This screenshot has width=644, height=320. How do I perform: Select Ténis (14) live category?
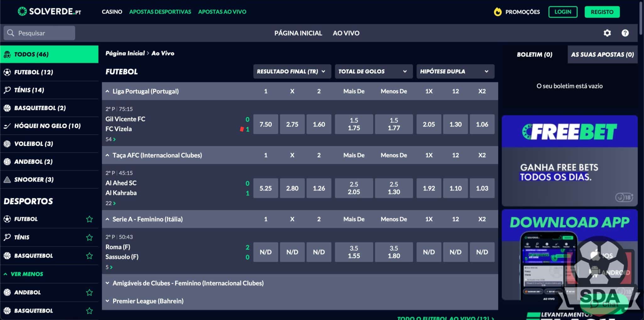coord(29,90)
